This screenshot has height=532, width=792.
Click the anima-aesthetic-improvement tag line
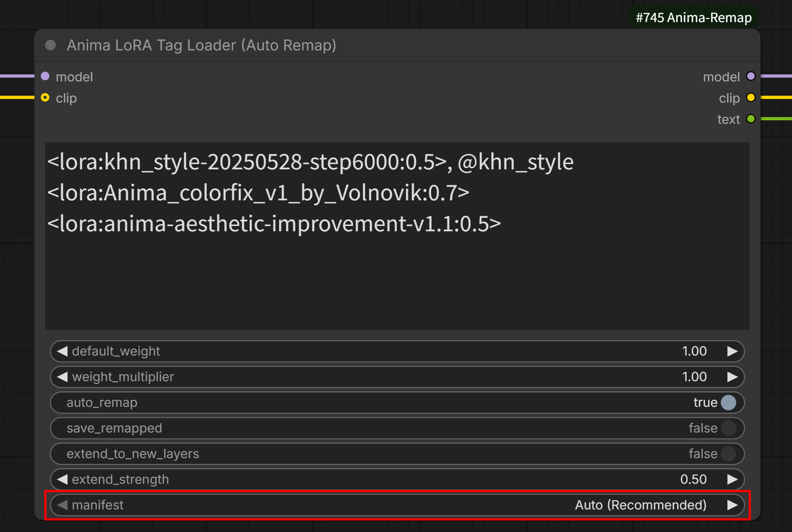[x=274, y=224]
